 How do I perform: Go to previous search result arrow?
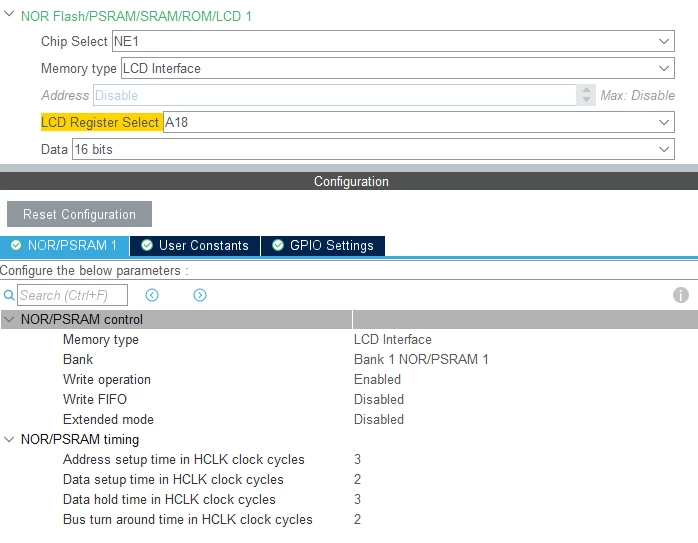(152, 295)
